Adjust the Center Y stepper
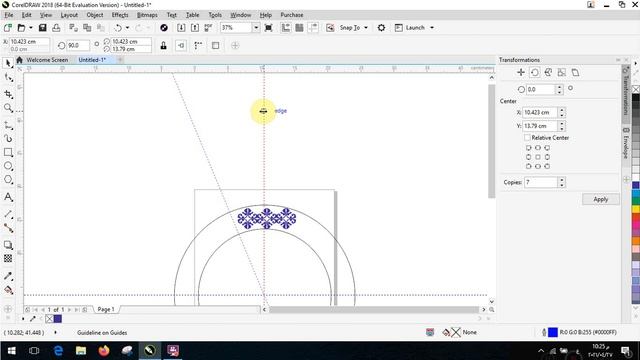The width and height of the screenshot is (640, 360). point(562,126)
